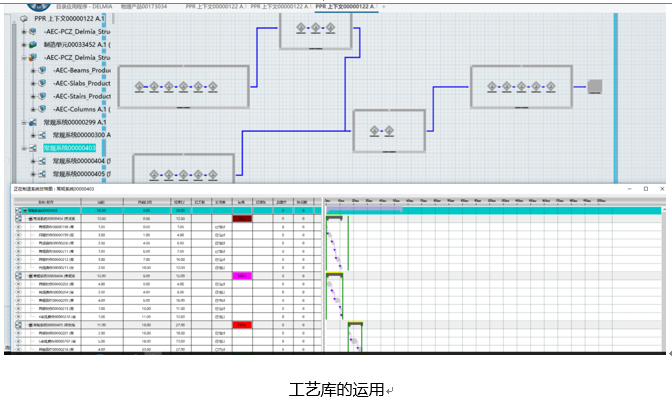Screen dimensions: 672x410
Task: Click the 常规系统00000299 A.1 system icon
Action: click(x=33, y=122)
